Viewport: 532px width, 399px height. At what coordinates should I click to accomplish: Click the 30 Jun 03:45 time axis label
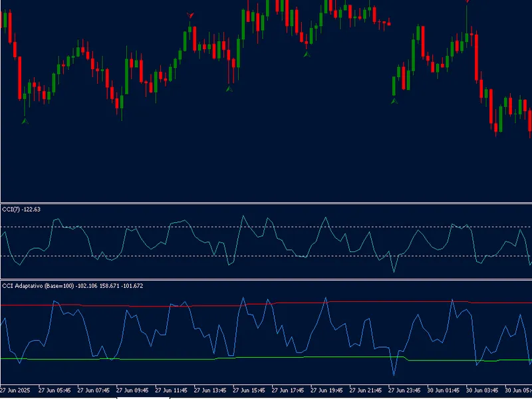(x=482, y=390)
